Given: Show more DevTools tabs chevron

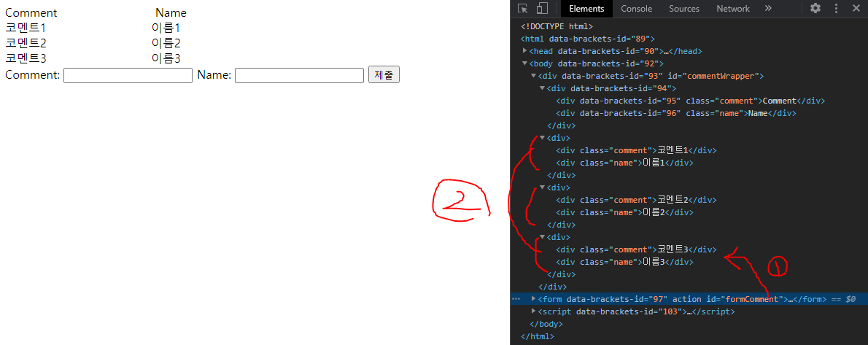Looking at the screenshot, I should [x=768, y=8].
